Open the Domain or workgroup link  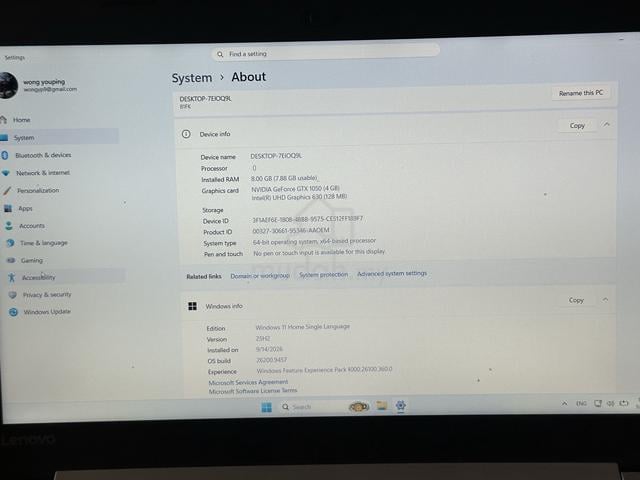click(260, 276)
